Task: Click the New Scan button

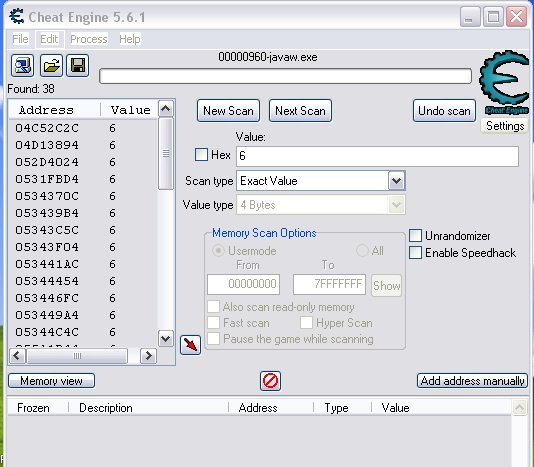Action: coord(228,111)
